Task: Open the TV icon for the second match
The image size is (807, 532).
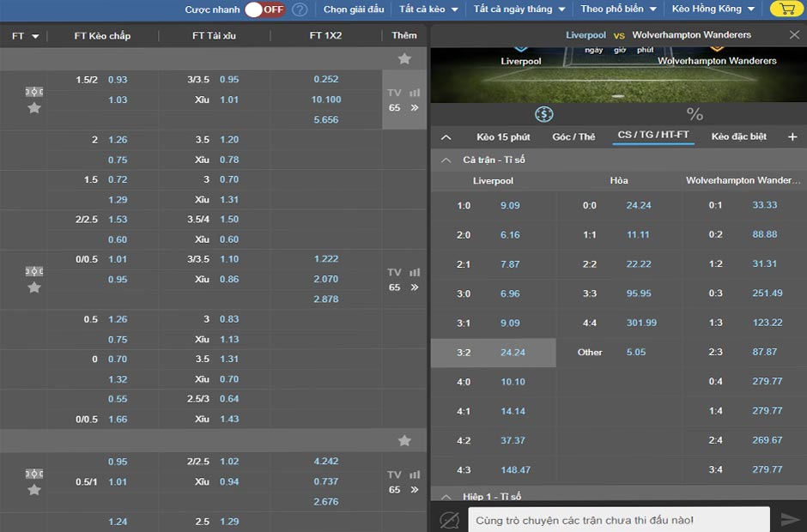Action: pyautogui.click(x=394, y=272)
